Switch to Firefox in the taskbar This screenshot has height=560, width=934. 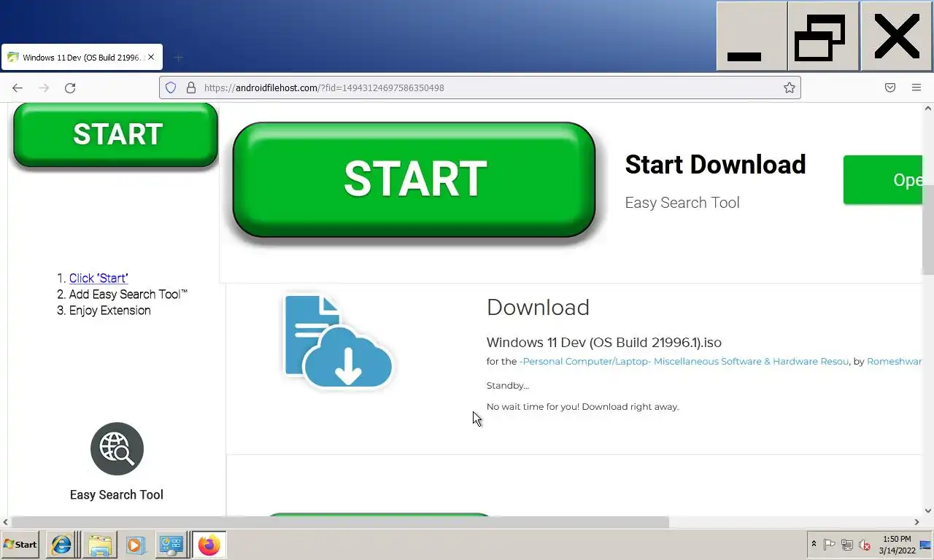(x=209, y=545)
